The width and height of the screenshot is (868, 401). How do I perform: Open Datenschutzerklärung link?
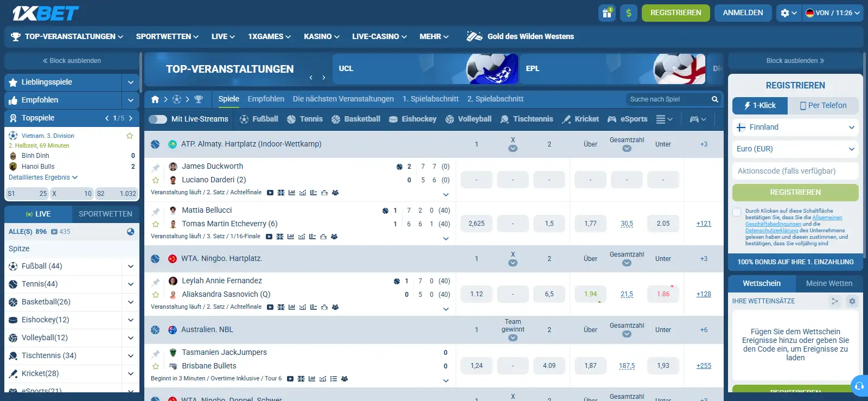coord(771,231)
